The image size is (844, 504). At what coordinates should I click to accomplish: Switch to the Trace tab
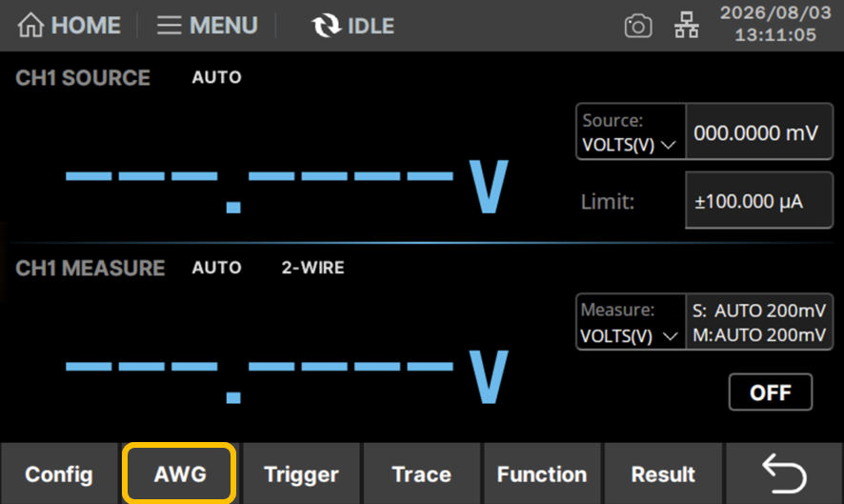tap(421, 474)
